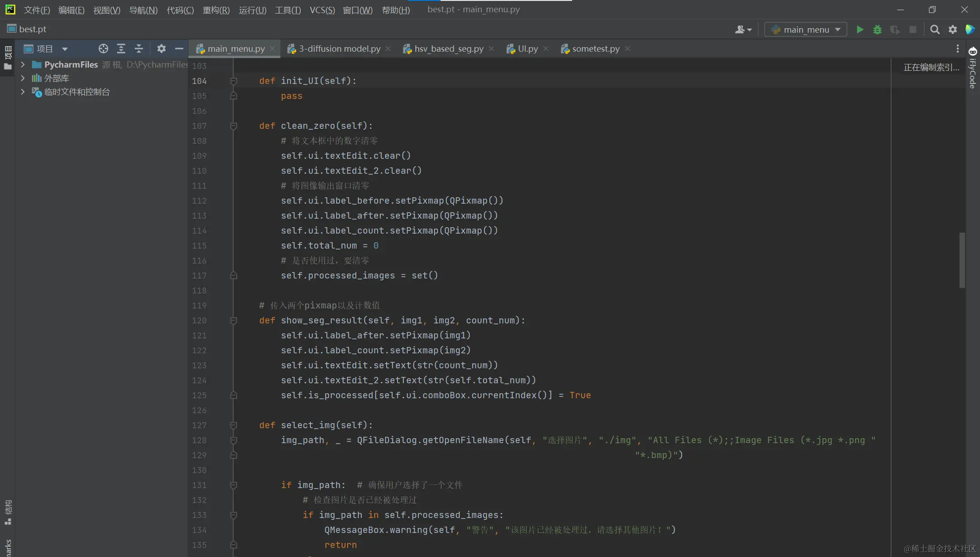This screenshot has width=980, height=557.
Task: Click the 正在编制索引 indexing status text
Action: pos(931,67)
